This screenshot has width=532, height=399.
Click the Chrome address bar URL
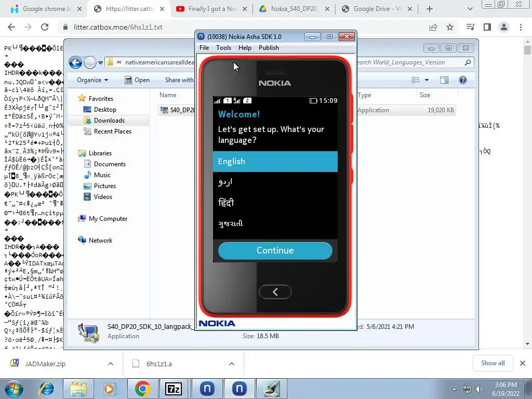118,27
